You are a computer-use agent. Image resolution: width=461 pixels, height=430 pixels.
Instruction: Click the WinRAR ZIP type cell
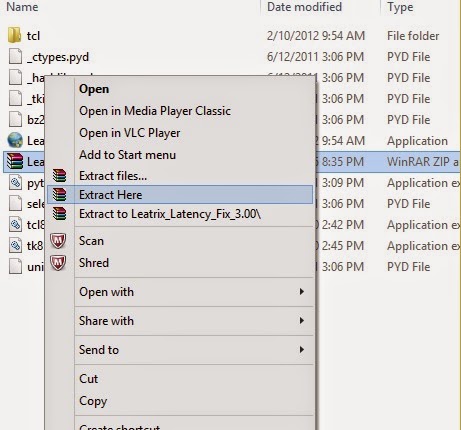click(423, 162)
